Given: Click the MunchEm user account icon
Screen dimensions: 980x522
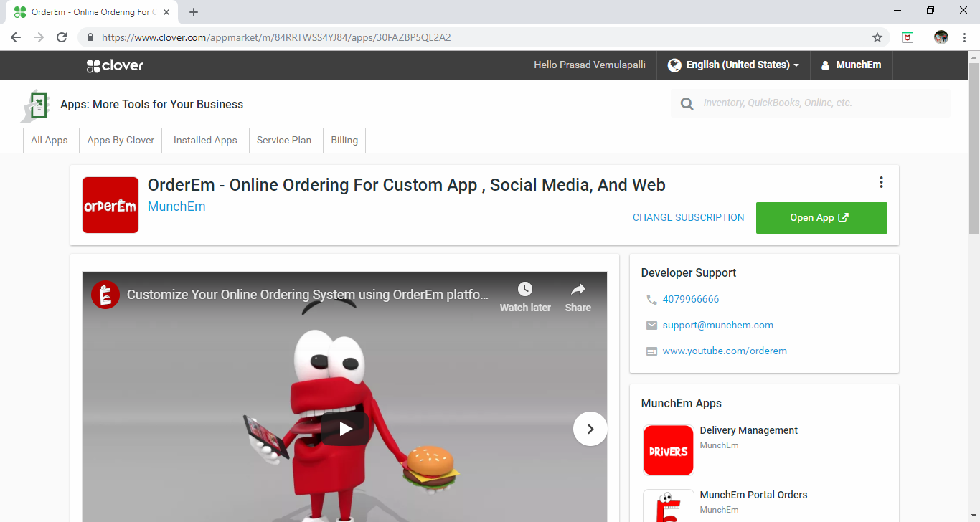Looking at the screenshot, I should pos(825,65).
